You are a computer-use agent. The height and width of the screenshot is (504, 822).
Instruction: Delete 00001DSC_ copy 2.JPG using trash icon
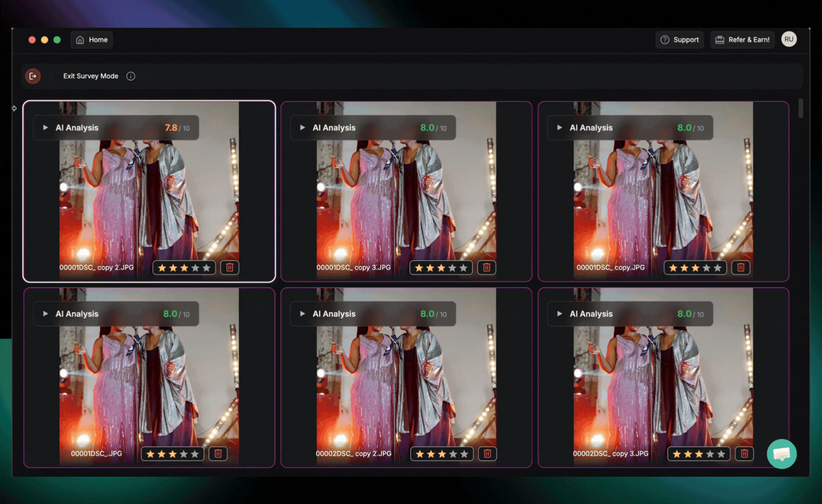[x=230, y=268]
